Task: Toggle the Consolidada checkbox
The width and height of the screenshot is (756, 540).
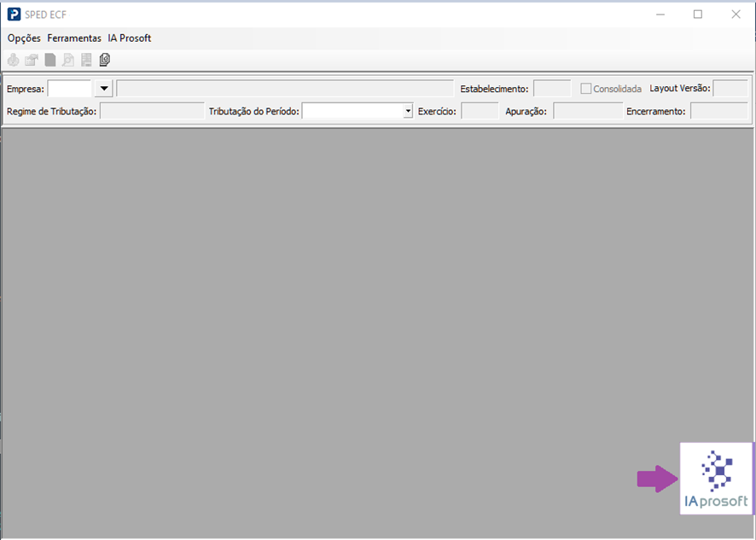Action: [586, 89]
